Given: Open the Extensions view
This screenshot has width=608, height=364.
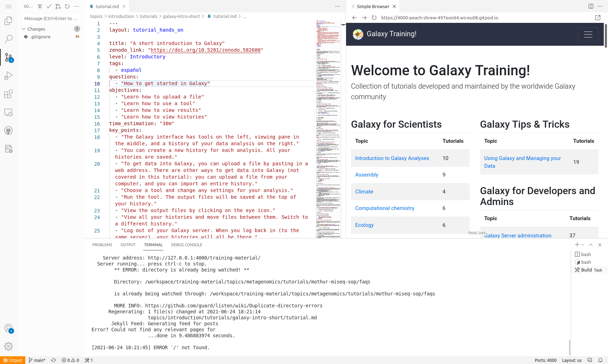Looking at the screenshot, I should click(8, 94).
